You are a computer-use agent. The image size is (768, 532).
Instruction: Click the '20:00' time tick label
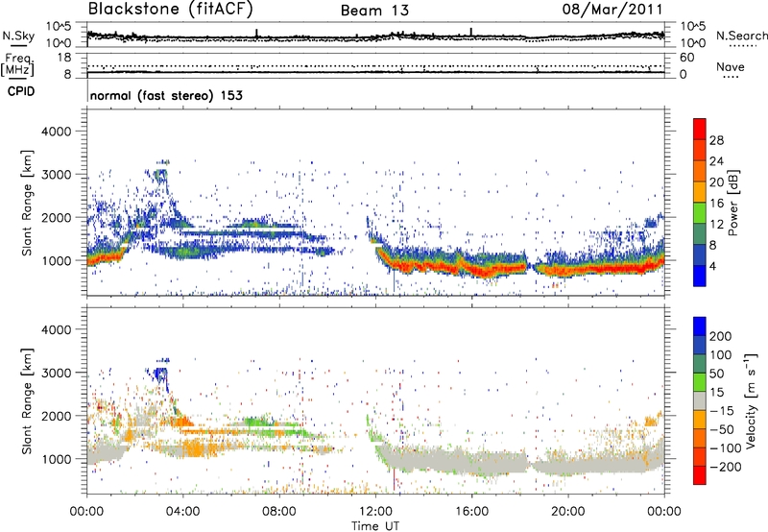[567, 512]
